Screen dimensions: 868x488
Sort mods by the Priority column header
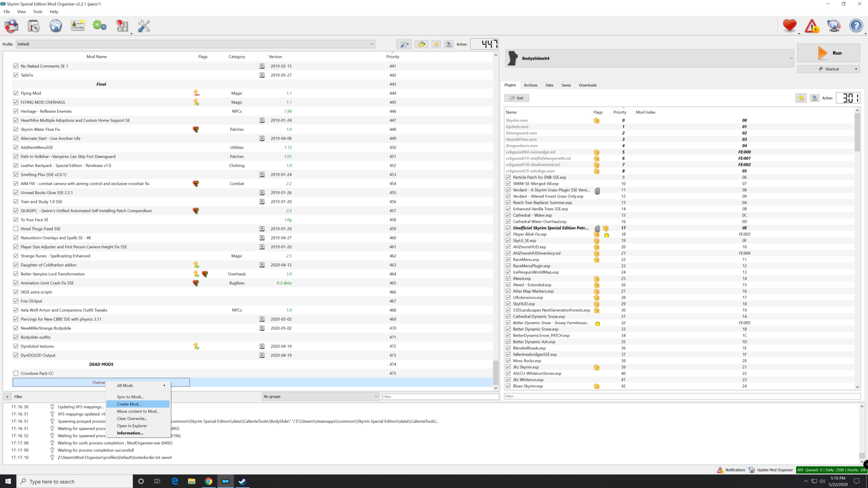pos(392,56)
